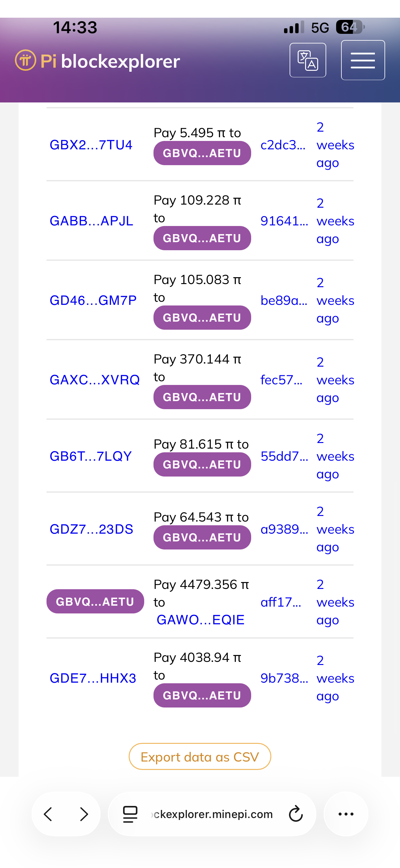Open the browser page tools icon
This screenshot has width=400, height=868.
(x=130, y=814)
